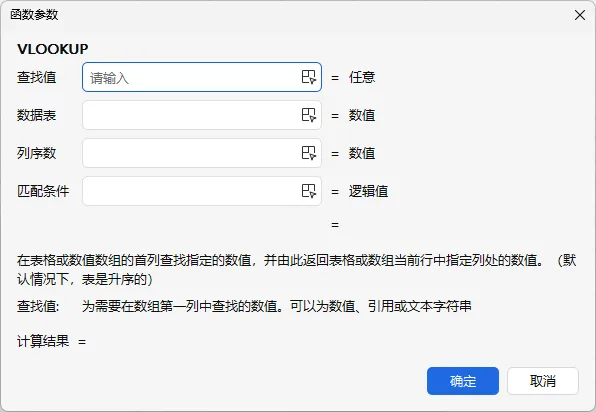Click the 查找值 parameter label
This screenshot has height=412, width=596.
click(x=36, y=77)
